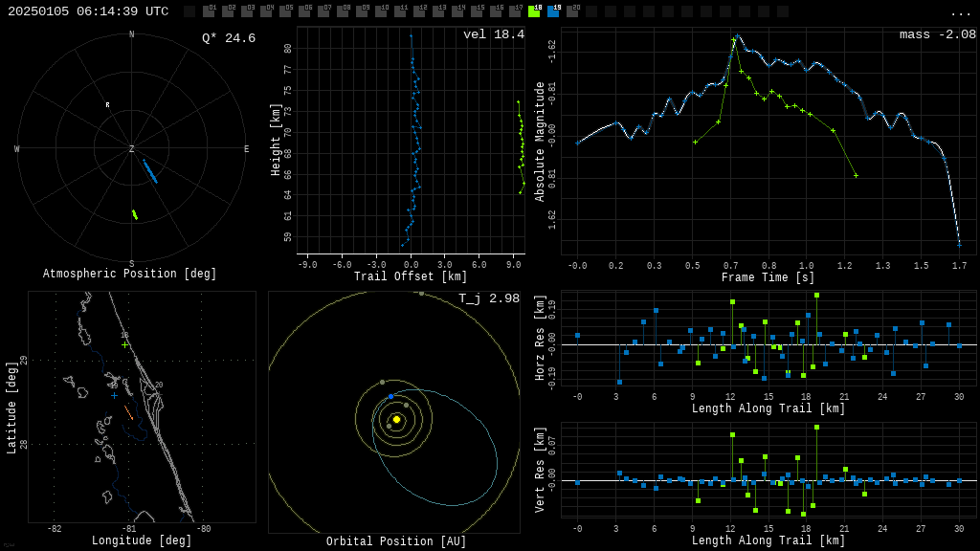The width and height of the screenshot is (980, 551).
Task: Toggle the station 01 indicator box
Action: coord(209,11)
